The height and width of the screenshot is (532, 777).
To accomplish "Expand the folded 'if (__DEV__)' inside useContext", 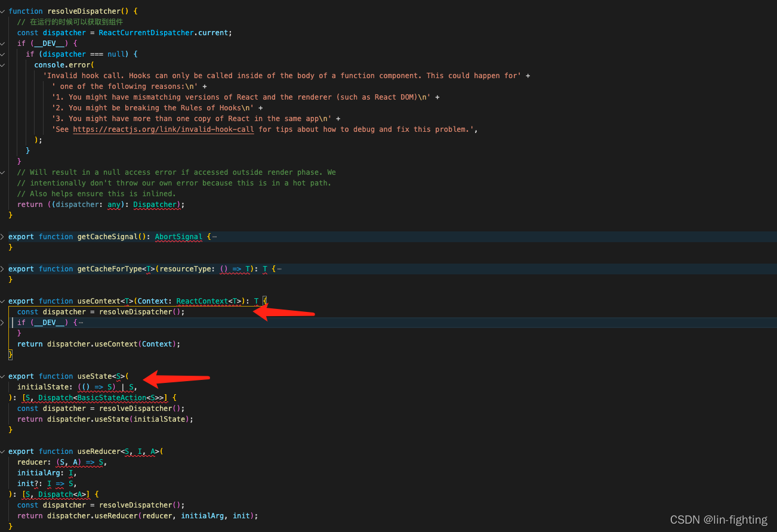I will tap(2, 323).
